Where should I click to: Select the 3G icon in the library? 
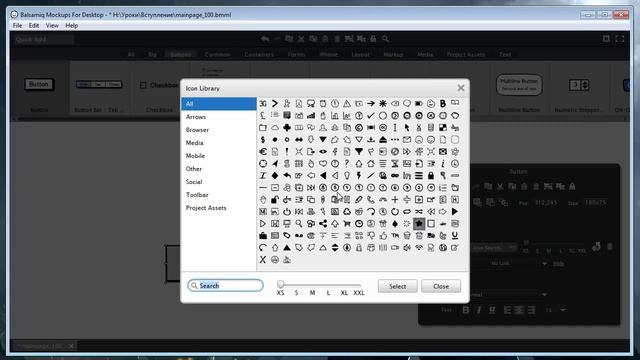tap(263, 104)
